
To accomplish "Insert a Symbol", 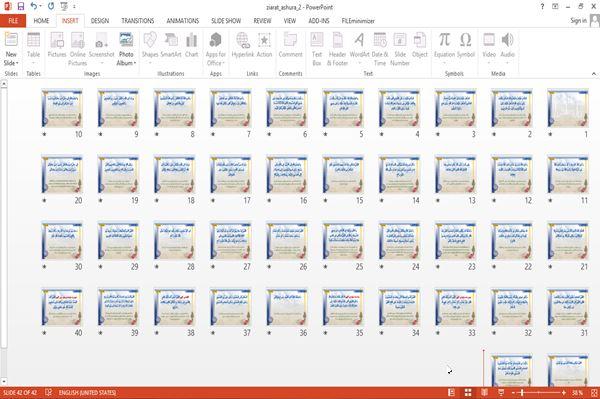I will 466,45.
